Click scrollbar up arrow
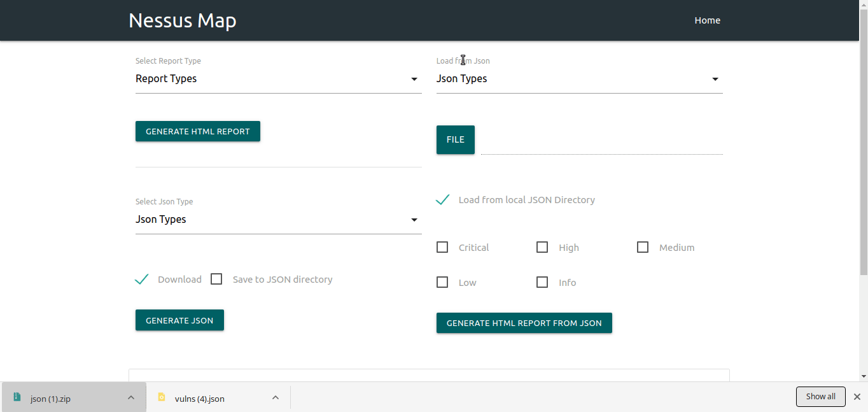Screen dimensions: 868x412 pyautogui.click(x=864, y=4)
